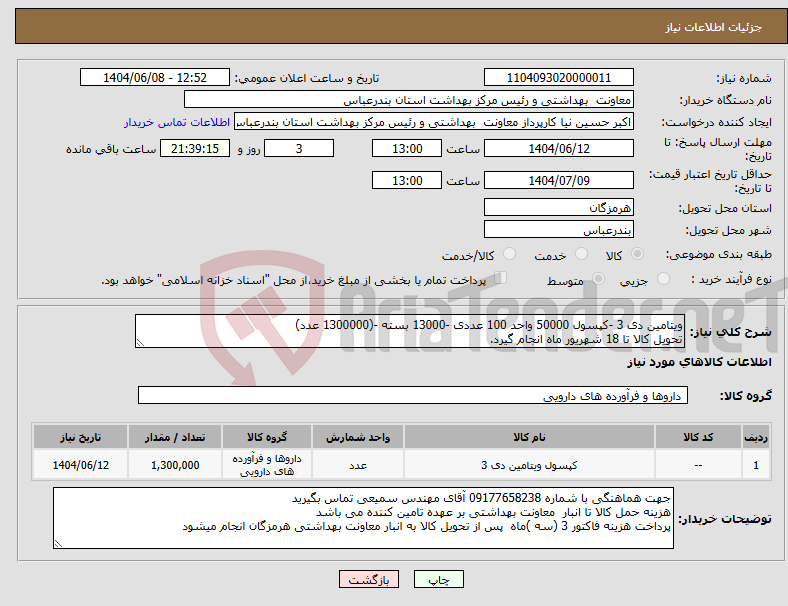The height and width of the screenshot is (606, 788).
Task: Click the توضیحات خریدار notes textarea
Action: point(363,518)
